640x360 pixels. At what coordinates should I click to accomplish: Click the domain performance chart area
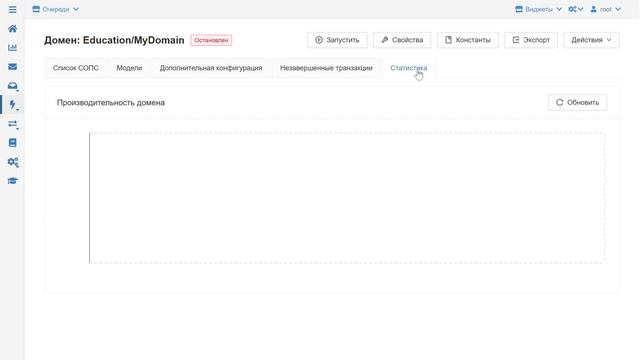[347, 198]
